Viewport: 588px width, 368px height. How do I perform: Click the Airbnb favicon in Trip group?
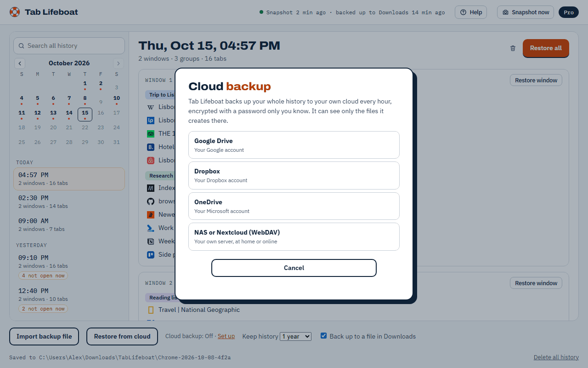(150, 160)
